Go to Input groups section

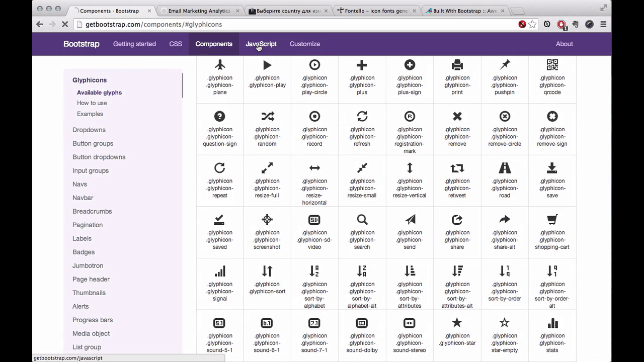tap(91, 170)
